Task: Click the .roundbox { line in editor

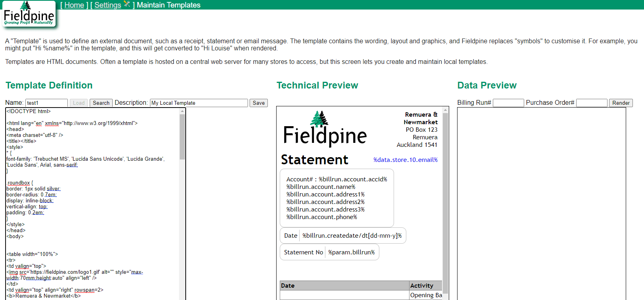Action: tap(20, 183)
